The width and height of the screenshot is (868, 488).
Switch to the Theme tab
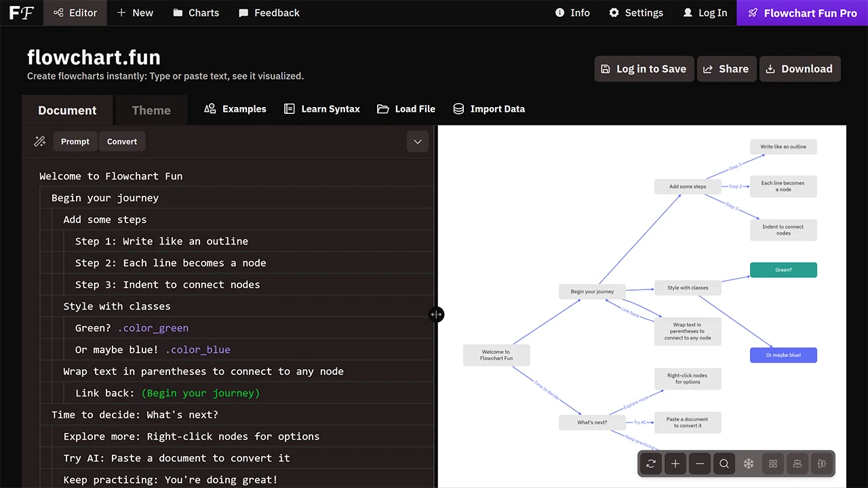(x=151, y=110)
